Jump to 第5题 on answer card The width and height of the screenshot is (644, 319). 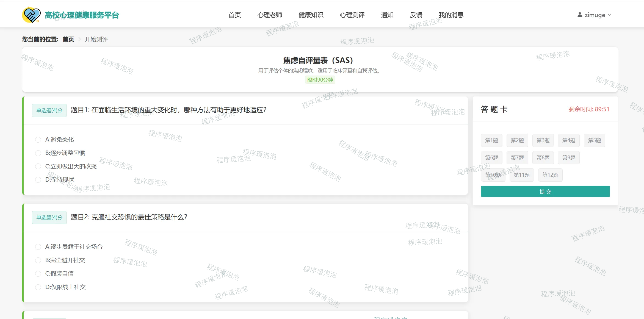[x=594, y=140]
